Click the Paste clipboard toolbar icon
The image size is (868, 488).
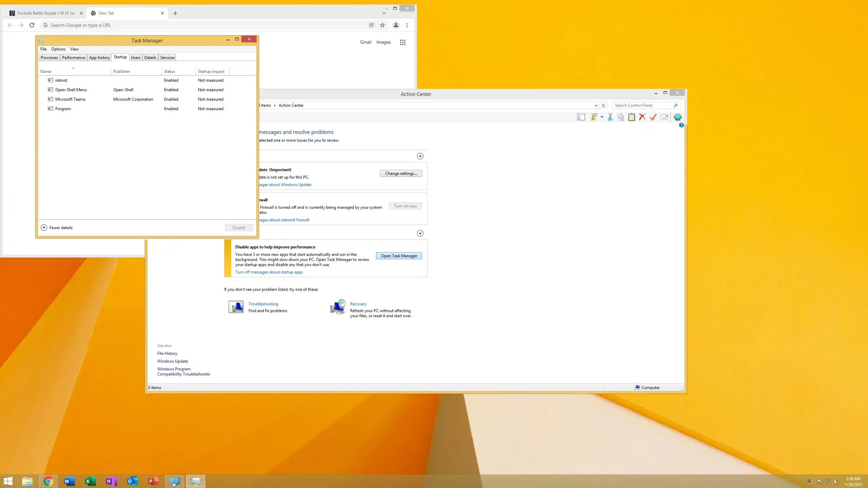click(x=631, y=117)
